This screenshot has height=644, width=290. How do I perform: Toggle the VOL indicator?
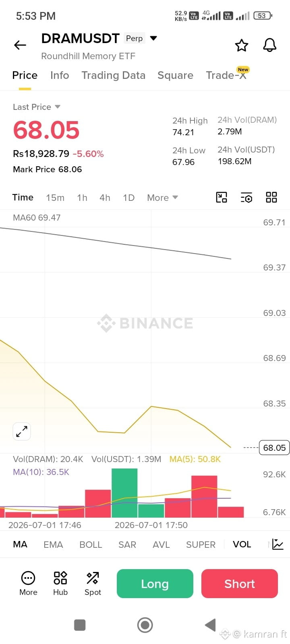click(242, 544)
